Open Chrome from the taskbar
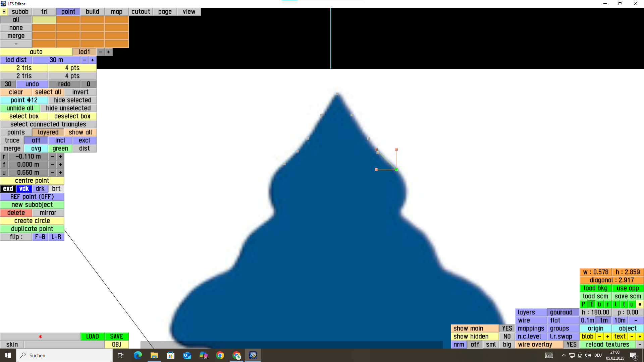This screenshot has height=362, width=644. 220,355
